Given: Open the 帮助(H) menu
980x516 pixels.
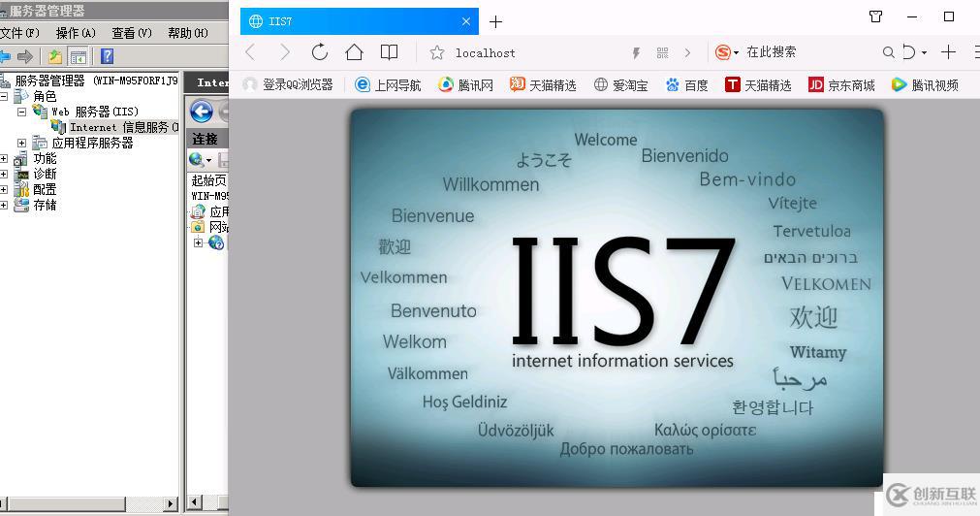Looking at the screenshot, I should (187, 33).
